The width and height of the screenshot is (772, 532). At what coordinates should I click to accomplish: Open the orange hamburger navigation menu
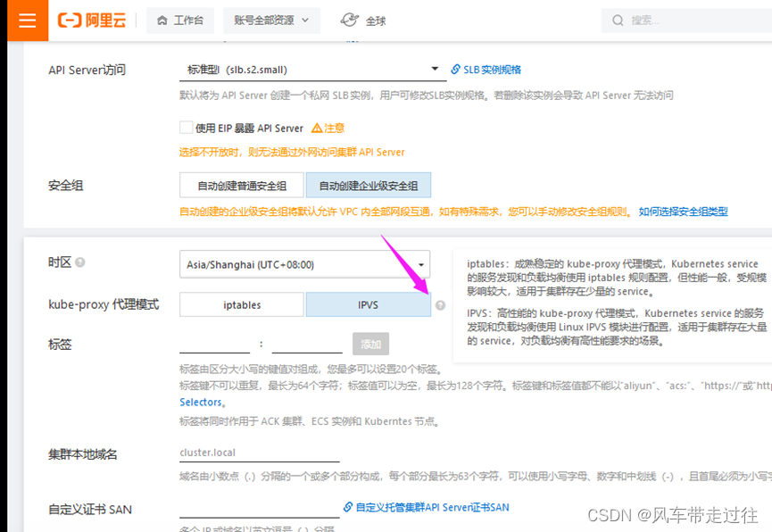coord(28,21)
